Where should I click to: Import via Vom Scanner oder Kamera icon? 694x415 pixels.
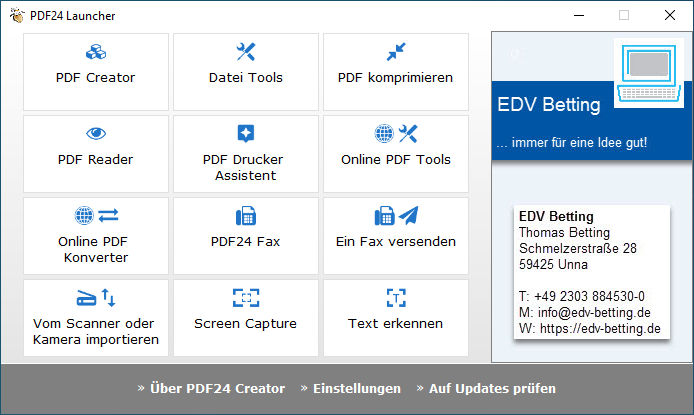[96, 298]
